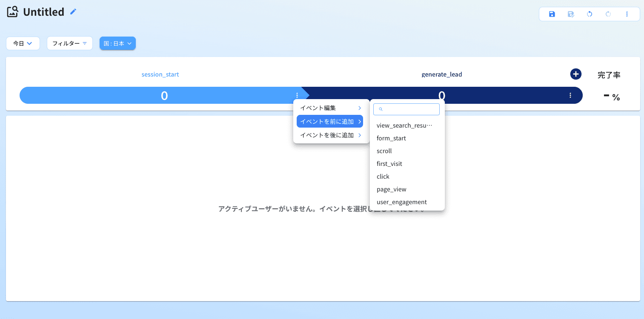The height and width of the screenshot is (319, 644).
Task: Choose イベントを前に追加 menu option
Action: click(329, 121)
